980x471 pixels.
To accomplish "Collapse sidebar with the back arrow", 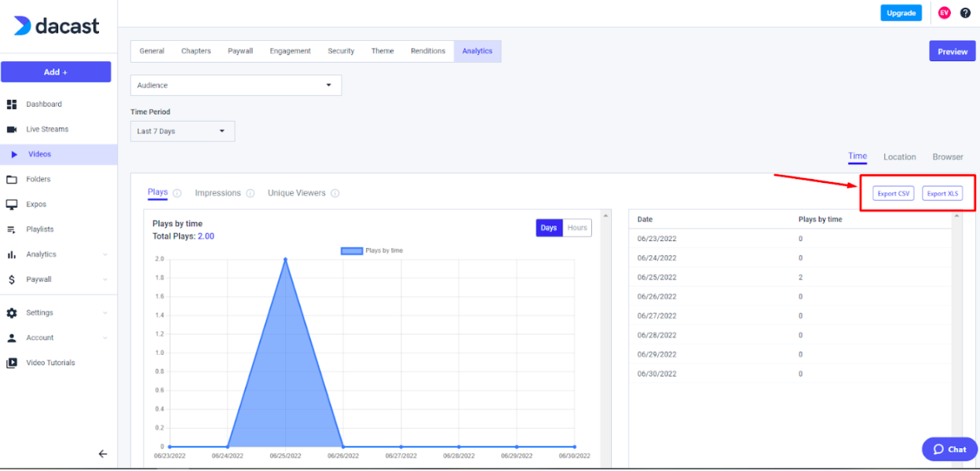I will [103, 454].
